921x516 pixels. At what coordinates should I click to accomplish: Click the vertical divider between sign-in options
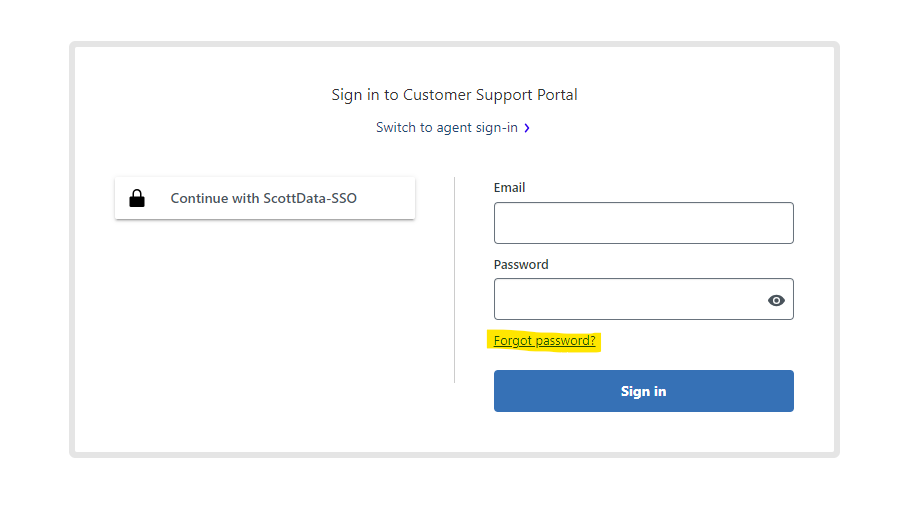454,280
